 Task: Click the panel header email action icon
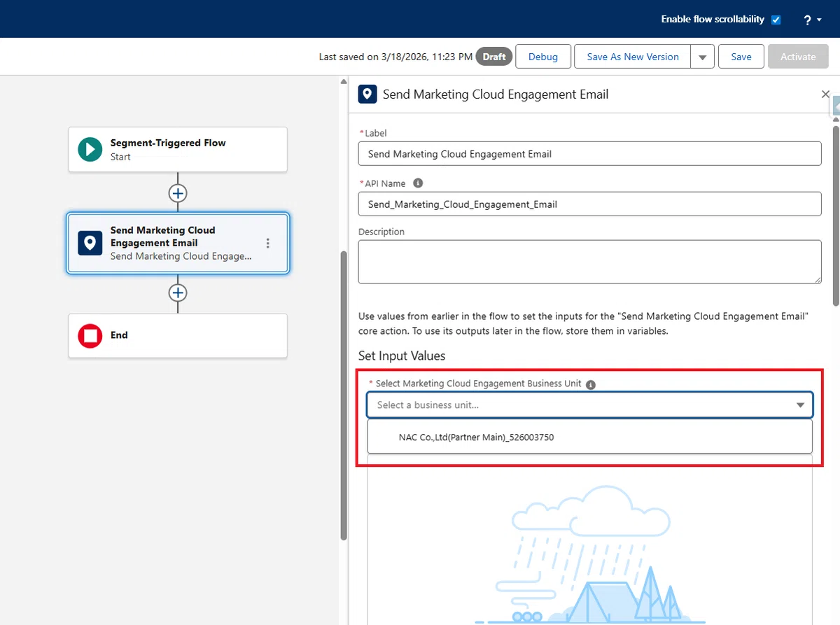[x=367, y=94]
